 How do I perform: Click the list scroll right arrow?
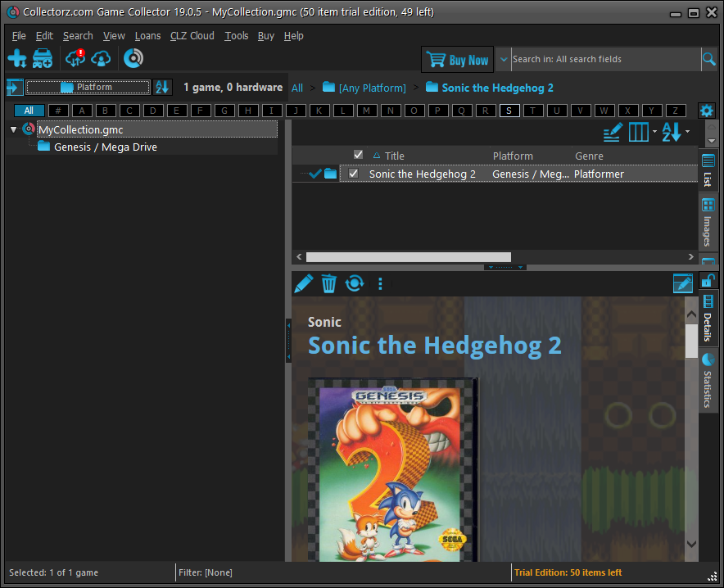(690, 256)
